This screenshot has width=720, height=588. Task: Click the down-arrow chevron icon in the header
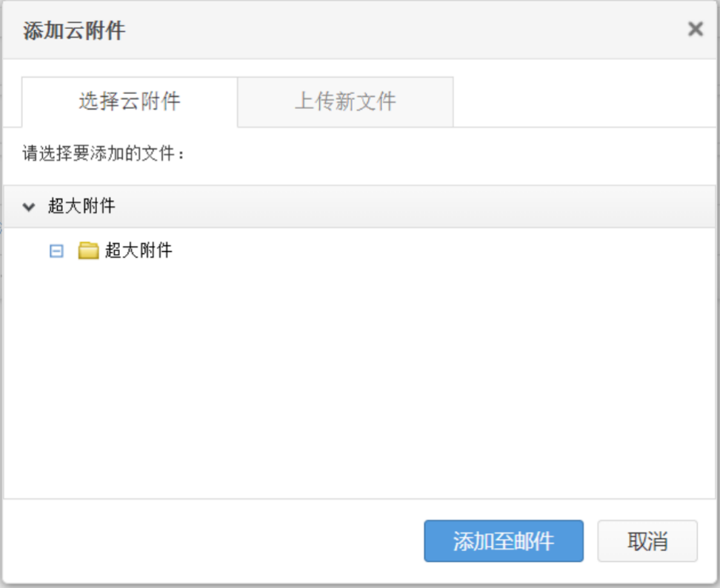(x=29, y=207)
